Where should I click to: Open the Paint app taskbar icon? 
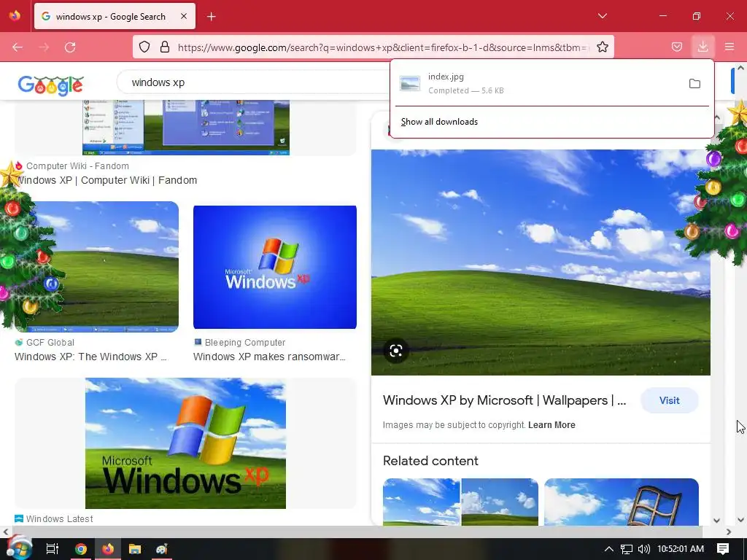click(162, 549)
